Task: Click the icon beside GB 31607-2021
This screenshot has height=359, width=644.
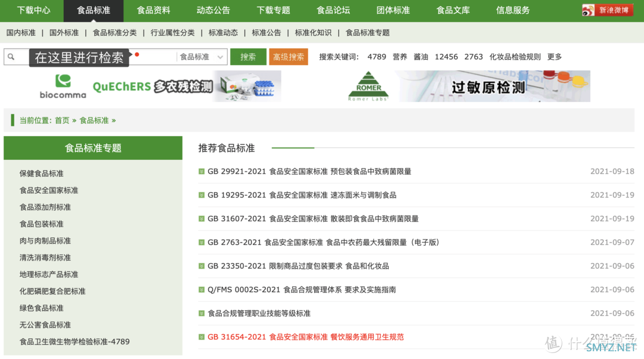Action: click(202, 218)
